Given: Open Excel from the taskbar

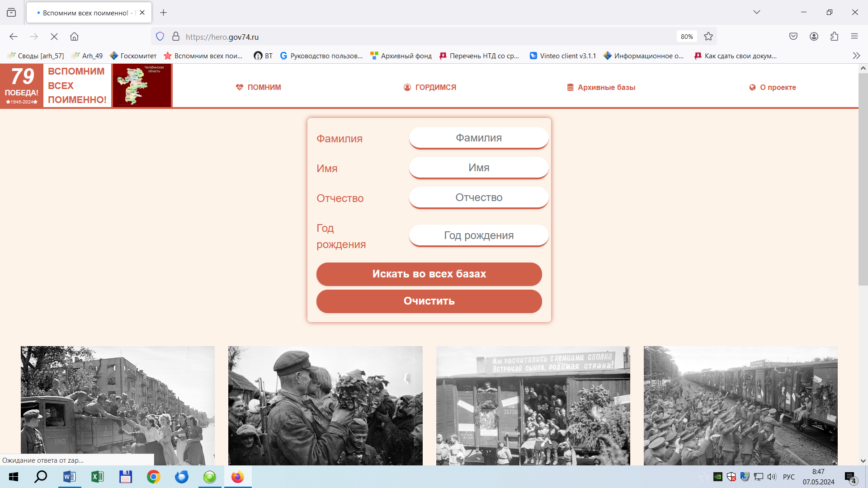Looking at the screenshot, I should point(97,477).
